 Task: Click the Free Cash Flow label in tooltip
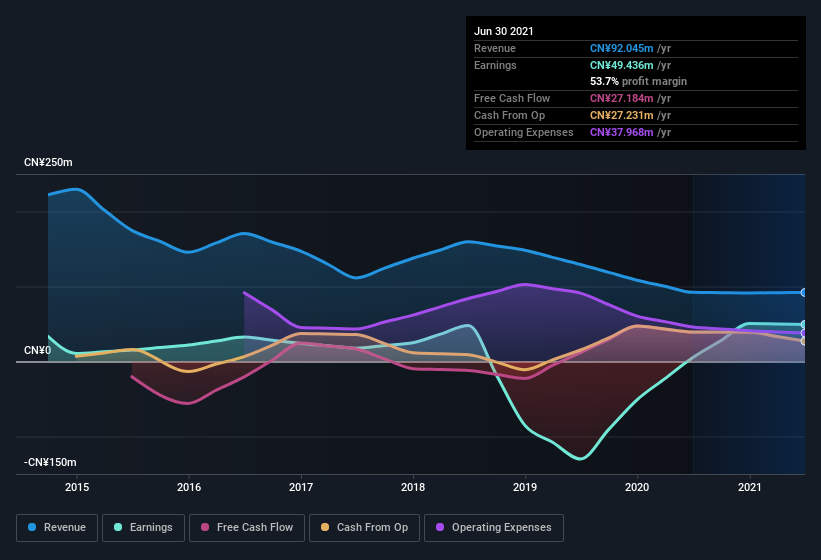coord(512,98)
